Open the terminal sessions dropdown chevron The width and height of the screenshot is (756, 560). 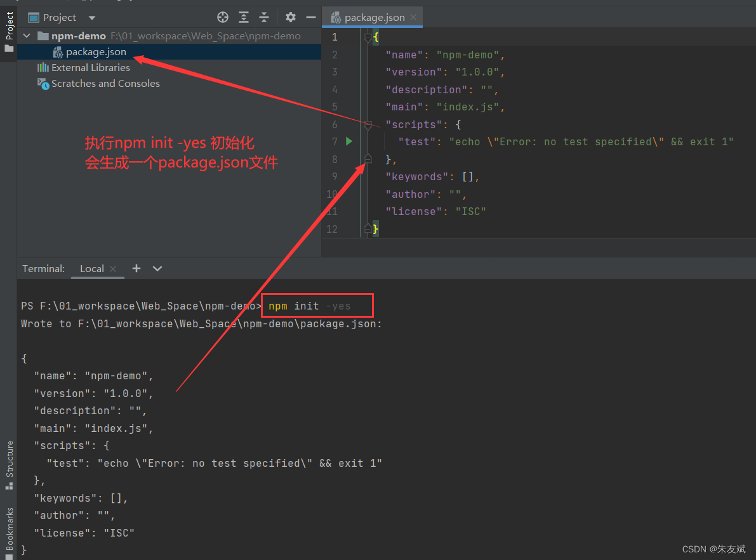156,268
